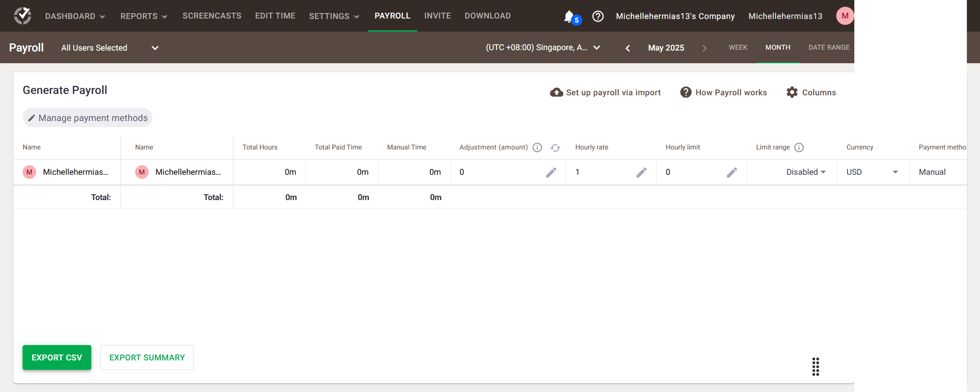Click the Limit range info icon
Screen dimensions: 980x392
pos(799,147)
